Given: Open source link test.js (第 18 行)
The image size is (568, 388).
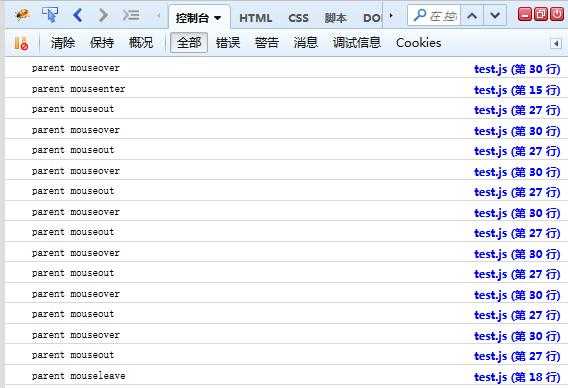Looking at the screenshot, I should [x=517, y=377].
